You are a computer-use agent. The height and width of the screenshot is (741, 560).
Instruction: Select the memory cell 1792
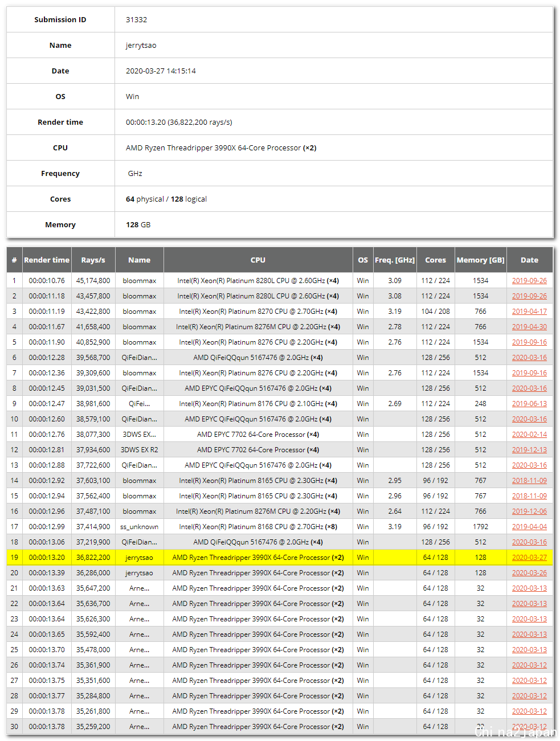[x=480, y=527]
